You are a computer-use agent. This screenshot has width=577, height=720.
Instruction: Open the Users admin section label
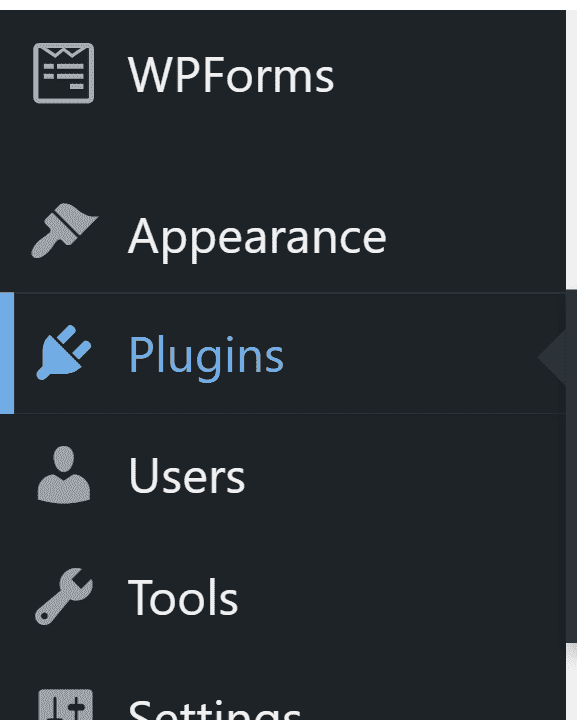187,476
